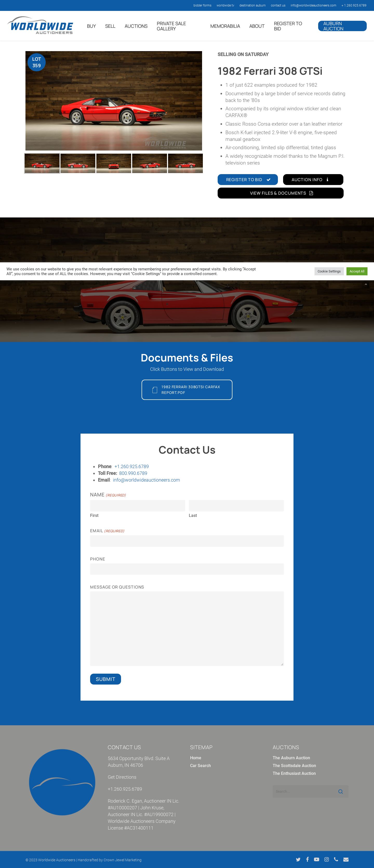Screen dimensions: 374x868
Task: Click the Documents & Files heading
Action: [187, 358]
